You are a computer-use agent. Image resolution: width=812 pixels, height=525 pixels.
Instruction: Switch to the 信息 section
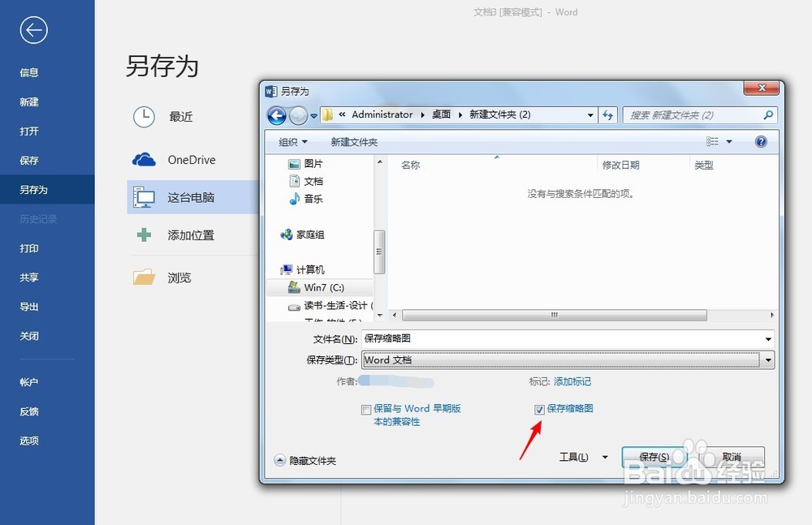28,72
